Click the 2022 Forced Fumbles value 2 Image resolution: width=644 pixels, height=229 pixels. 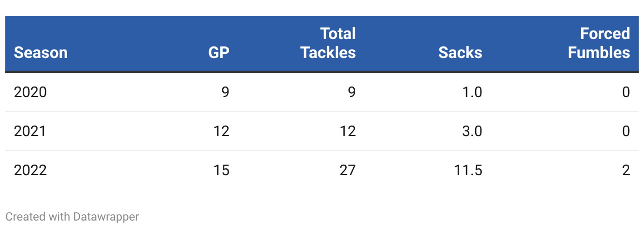(626, 170)
